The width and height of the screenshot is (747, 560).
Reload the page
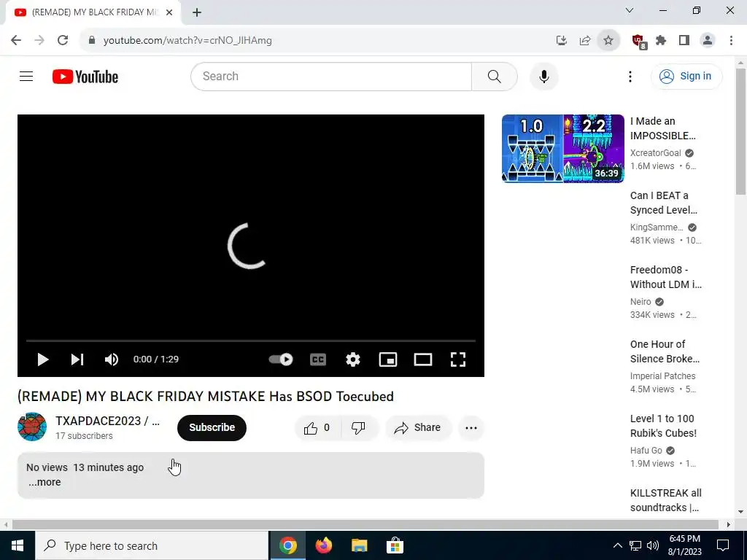63,40
